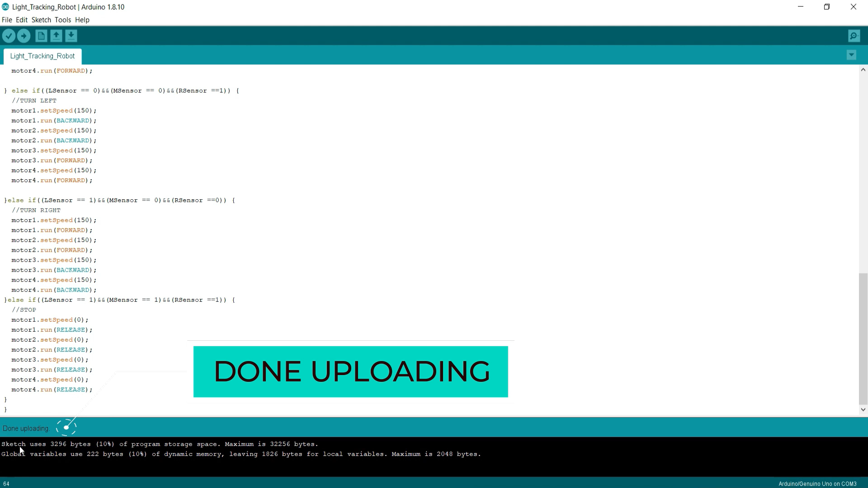Click the vertical scrollbar thumb
This screenshot has width=868, height=488.
863,339
